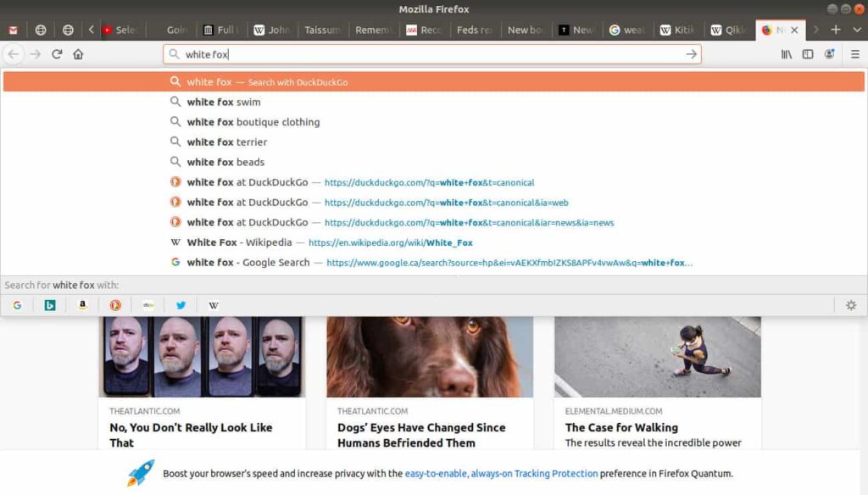Switch to the "Taissum" tab
This screenshot has width=868, height=495.
point(322,30)
